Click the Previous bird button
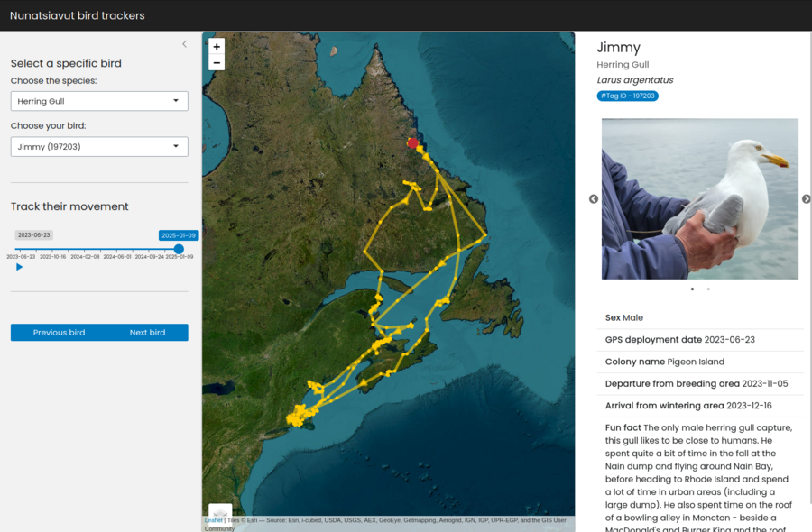 (x=59, y=332)
